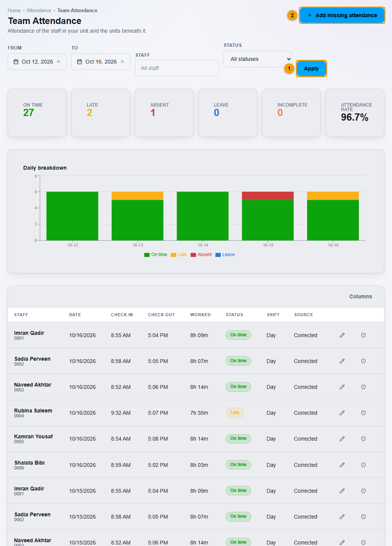
Task: Click the CHECK IN column header
Action: click(x=122, y=315)
